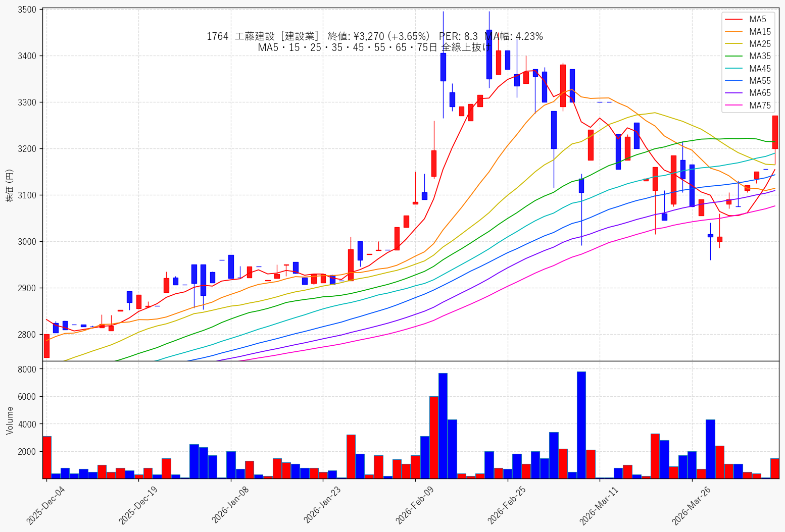
Task: Click the 3000 price axis label
Action: pos(27,242)
